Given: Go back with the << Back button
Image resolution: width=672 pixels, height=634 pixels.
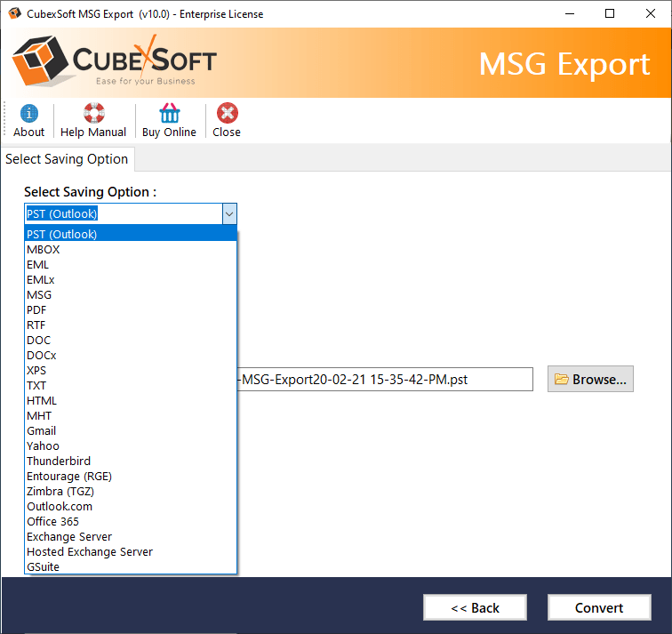Looking at the screenshot, I should point(476,608).
